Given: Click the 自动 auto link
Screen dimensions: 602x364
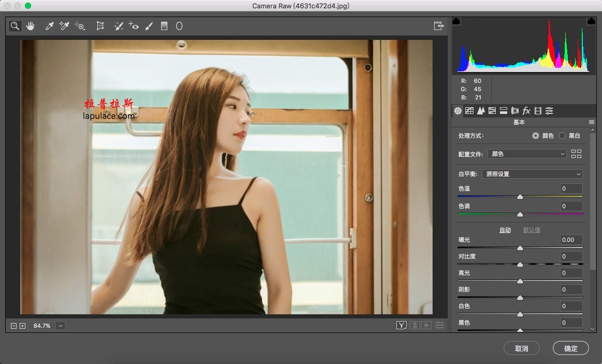Looking at the screenshot, I should point(505,230).
